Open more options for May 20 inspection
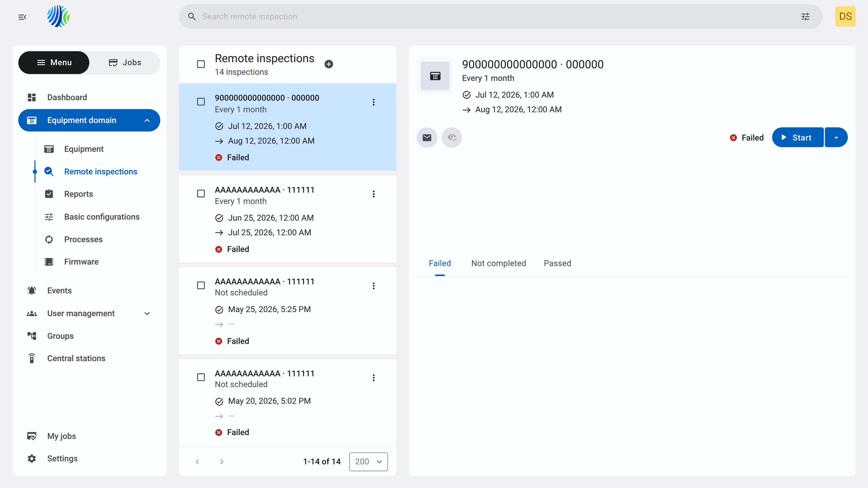This screenshot has height=488, width=868. [x=373, y=378]
